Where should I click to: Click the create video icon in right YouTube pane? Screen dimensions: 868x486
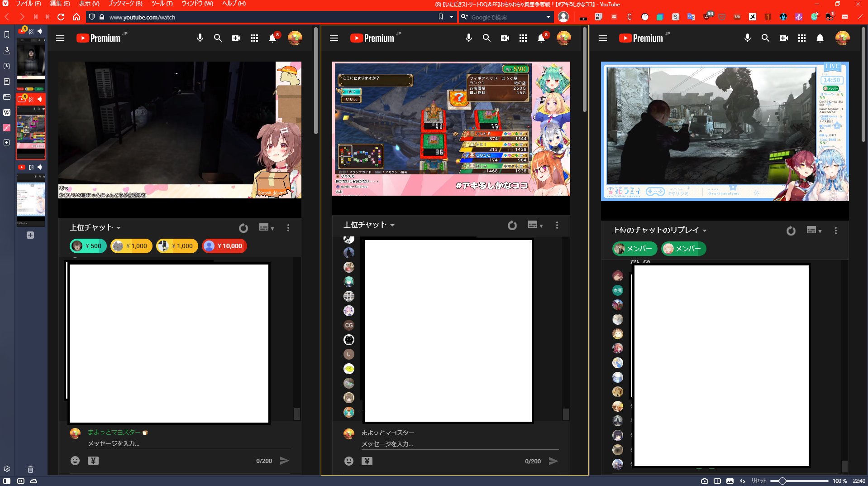point(784,38)
